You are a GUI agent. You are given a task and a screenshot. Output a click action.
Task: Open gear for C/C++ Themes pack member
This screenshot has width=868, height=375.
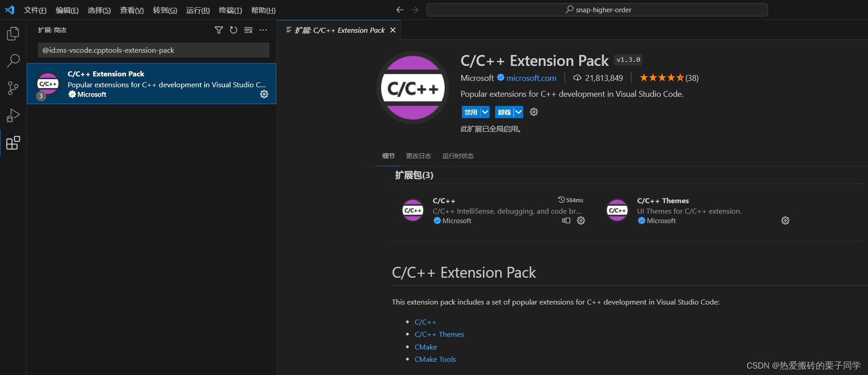coord(785,220)
